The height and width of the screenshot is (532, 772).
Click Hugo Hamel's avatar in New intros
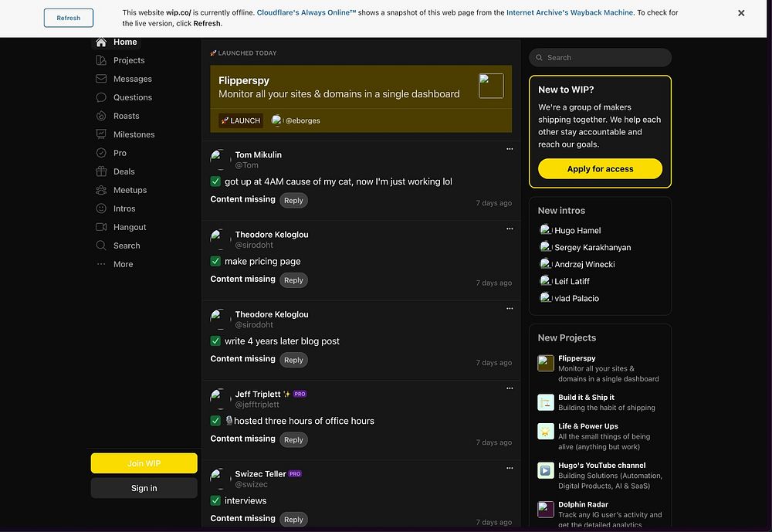[546, 230]
